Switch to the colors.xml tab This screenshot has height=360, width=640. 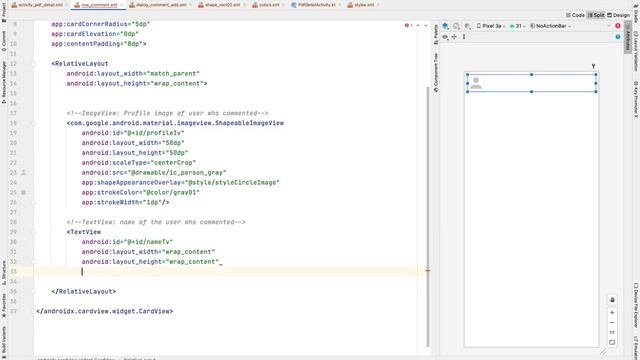(268, 5)
